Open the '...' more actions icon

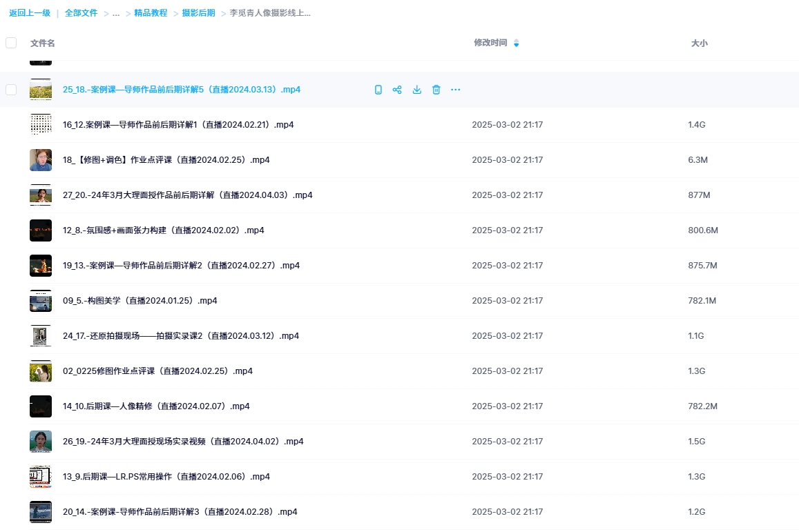pyautogui.click(x=455, y=89)
